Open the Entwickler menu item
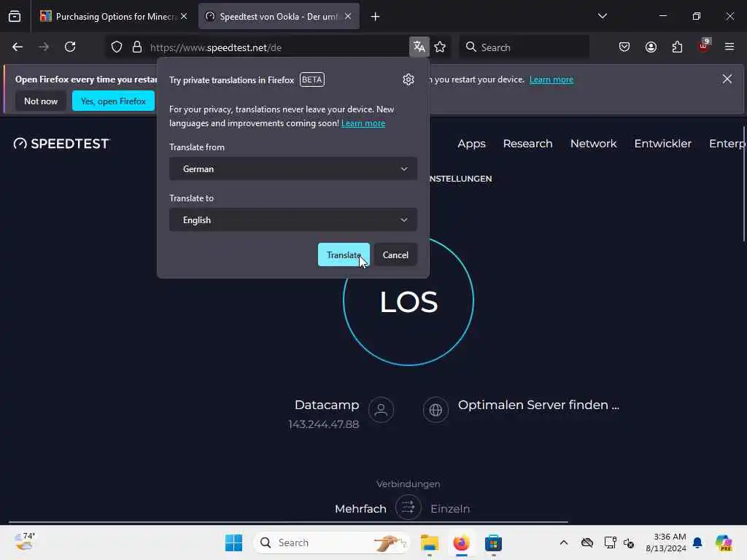 coord(662,144)
